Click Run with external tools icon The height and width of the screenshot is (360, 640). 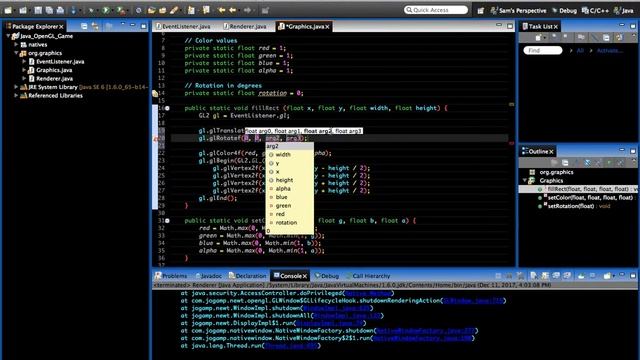121,10
